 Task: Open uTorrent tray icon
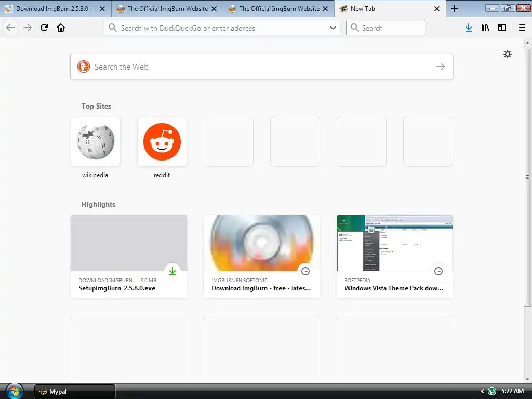(491, 391)
